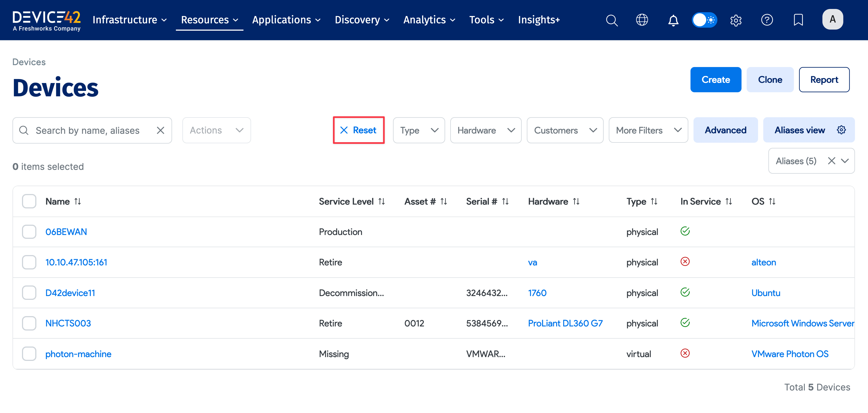Viewport: 868px width, 413px height.
Task: Click the globe language icon
Action: click(642, 20)
